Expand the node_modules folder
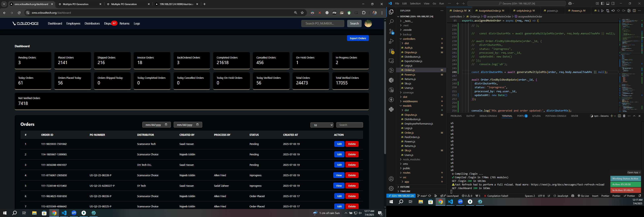The width and height of the screenshot is (644, 217). (411, 159)
